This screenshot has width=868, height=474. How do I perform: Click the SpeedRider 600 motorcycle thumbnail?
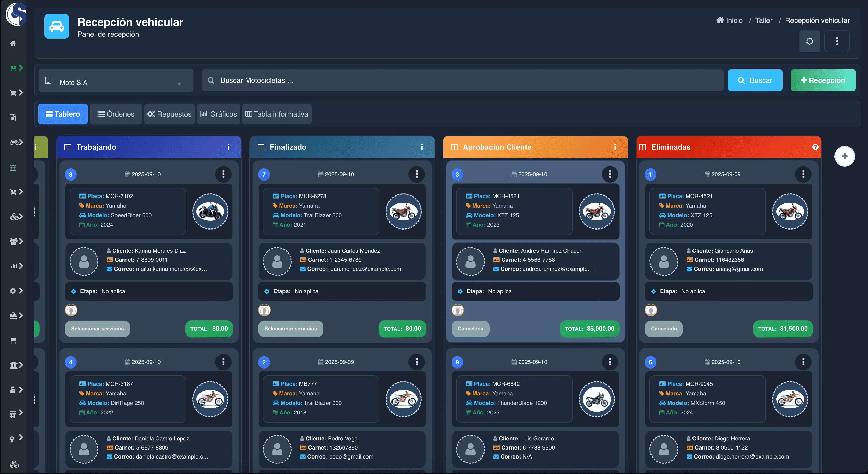[x=210, y=212]
